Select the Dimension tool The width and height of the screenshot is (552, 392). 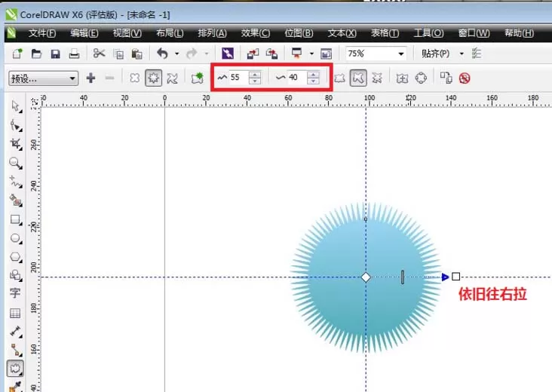(16, 332)
